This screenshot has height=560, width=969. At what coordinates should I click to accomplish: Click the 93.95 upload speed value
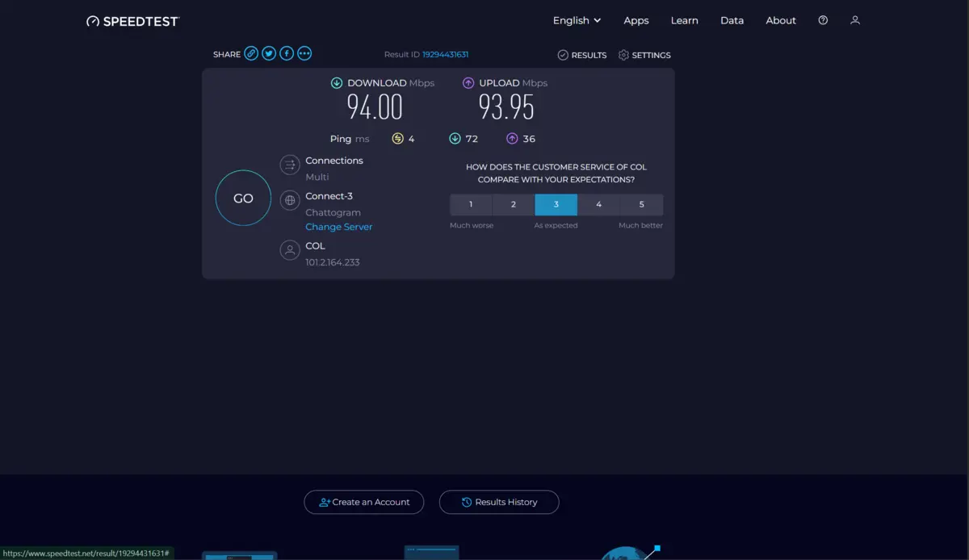pos(506,107)
